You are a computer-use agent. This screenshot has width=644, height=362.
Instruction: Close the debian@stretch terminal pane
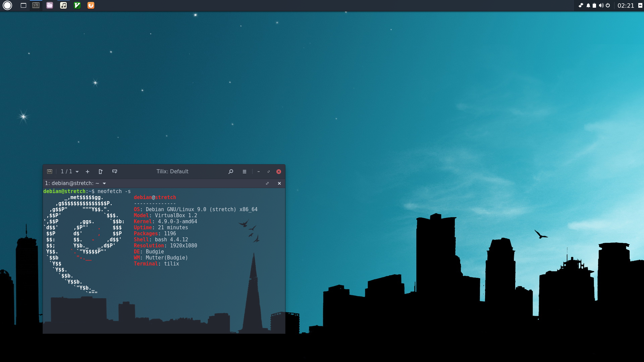click(x=279, y=183)
